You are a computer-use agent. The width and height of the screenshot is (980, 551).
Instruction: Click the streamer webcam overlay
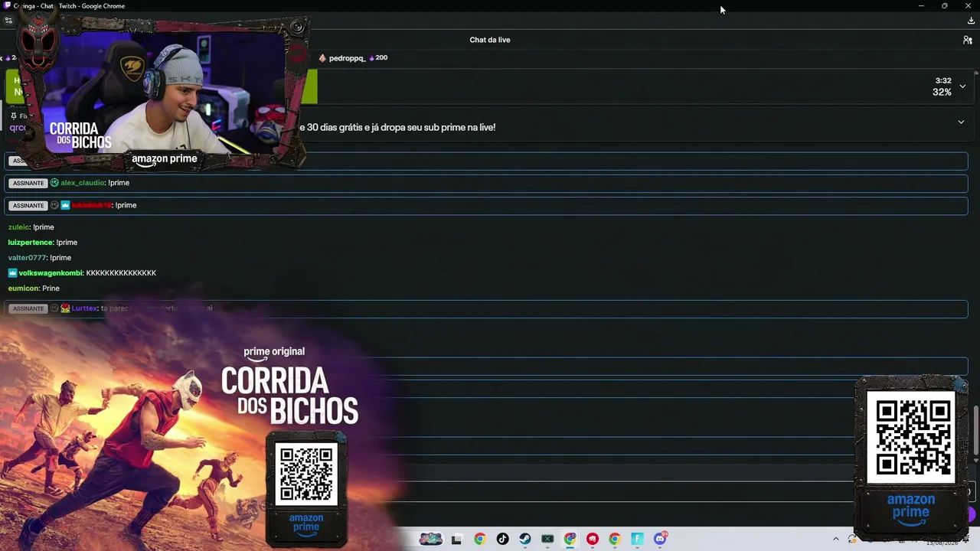[x=162, y=92]
